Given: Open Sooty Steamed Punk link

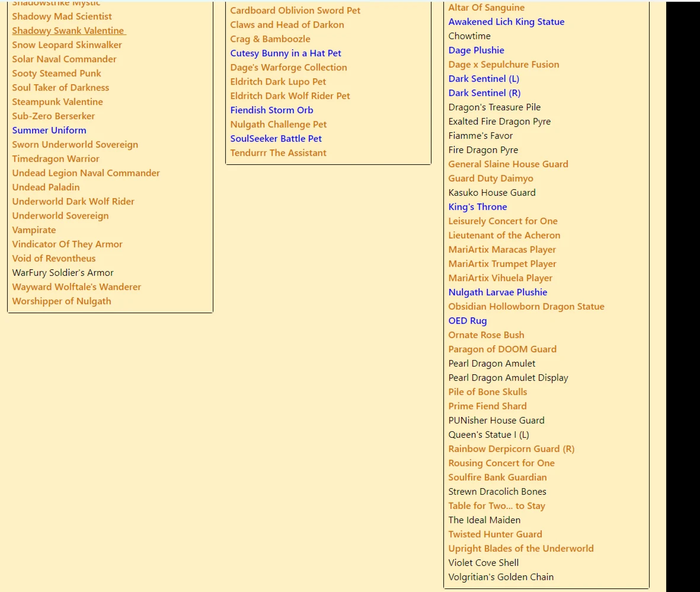Looking at the screenshot, I should click(56, 74).
